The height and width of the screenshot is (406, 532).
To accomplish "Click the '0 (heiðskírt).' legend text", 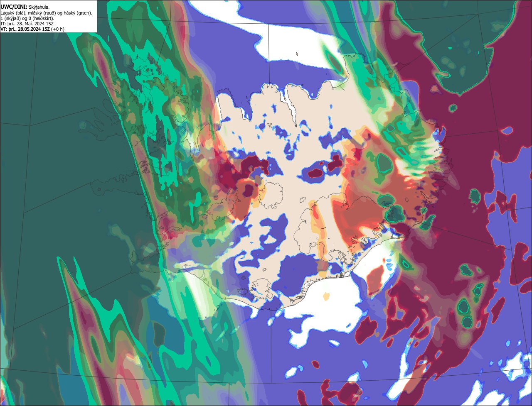I will pos(41,19).
